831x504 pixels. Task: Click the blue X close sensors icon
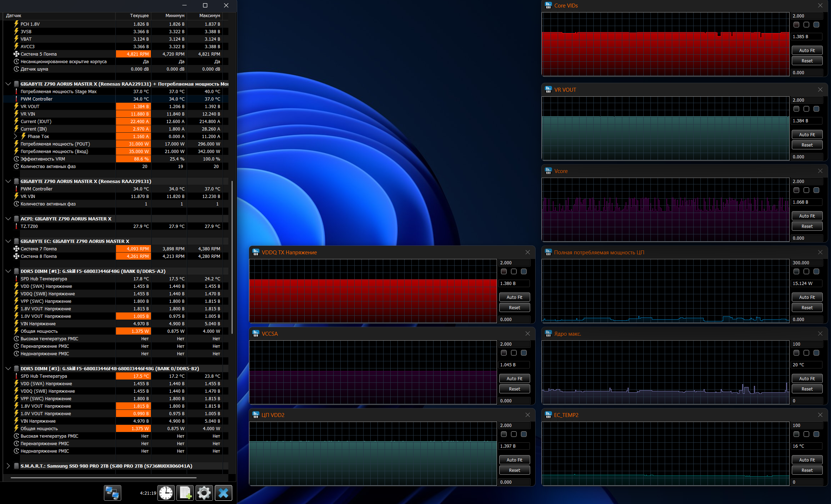223,493
